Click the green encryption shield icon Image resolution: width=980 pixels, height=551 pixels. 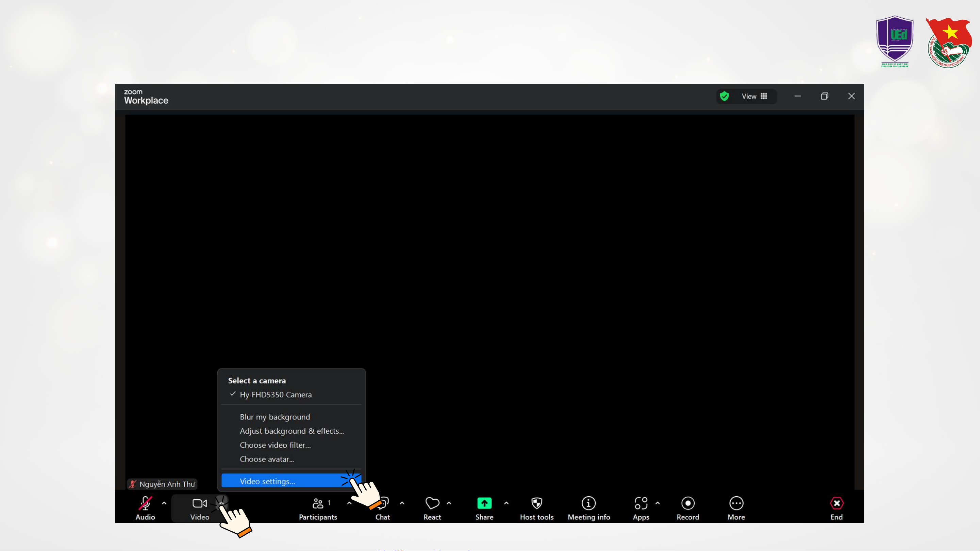click(x=724, y=96)
